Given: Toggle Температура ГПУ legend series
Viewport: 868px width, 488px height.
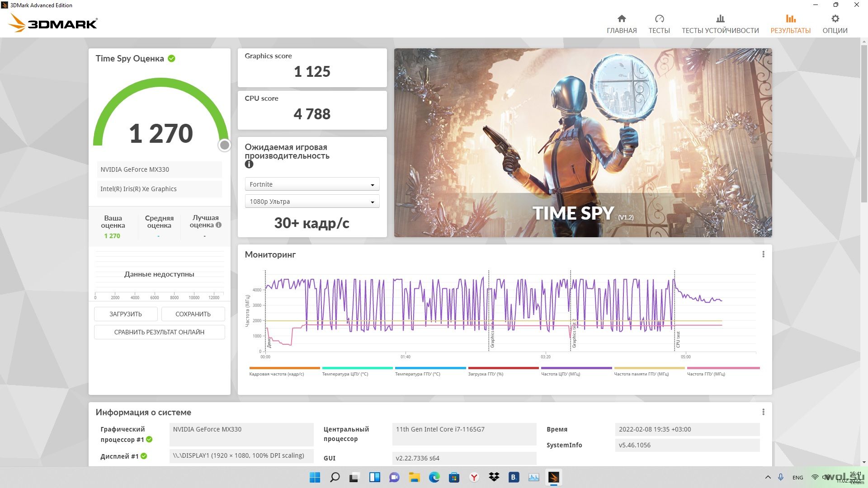Looking at the screenshot, I should click(430, 372).
